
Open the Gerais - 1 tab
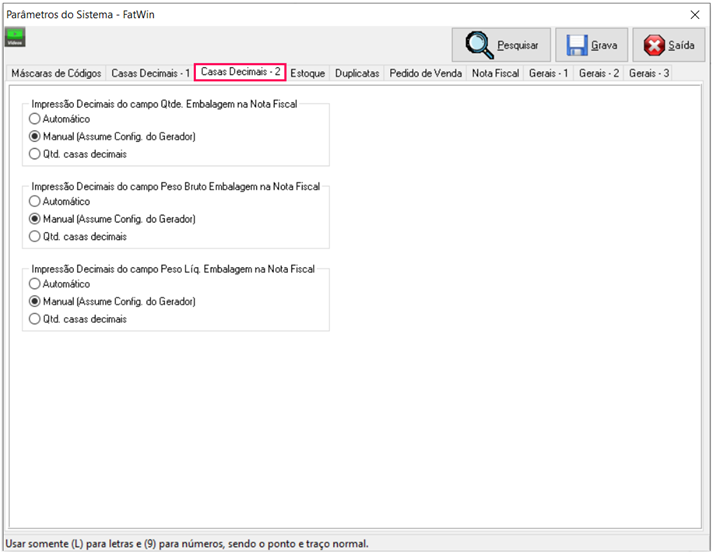pyautogui.click(x=549, y=74)
